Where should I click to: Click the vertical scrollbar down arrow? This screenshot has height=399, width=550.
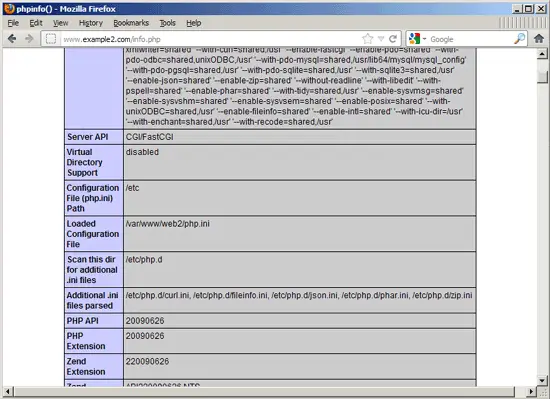[x=542, y=380]
